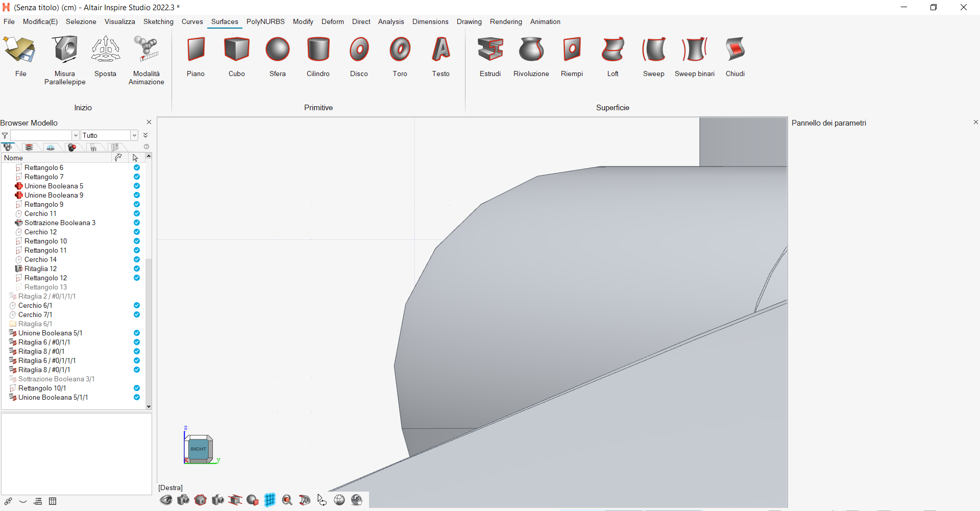
Task: Launch Misura Parallelepipe tool
Action: tap(65, 60)
